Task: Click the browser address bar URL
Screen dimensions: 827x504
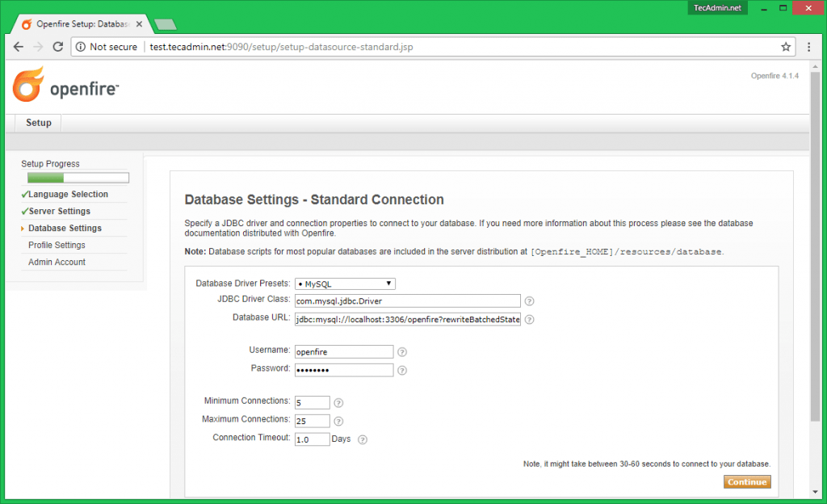Action: [x=281, y=47]
